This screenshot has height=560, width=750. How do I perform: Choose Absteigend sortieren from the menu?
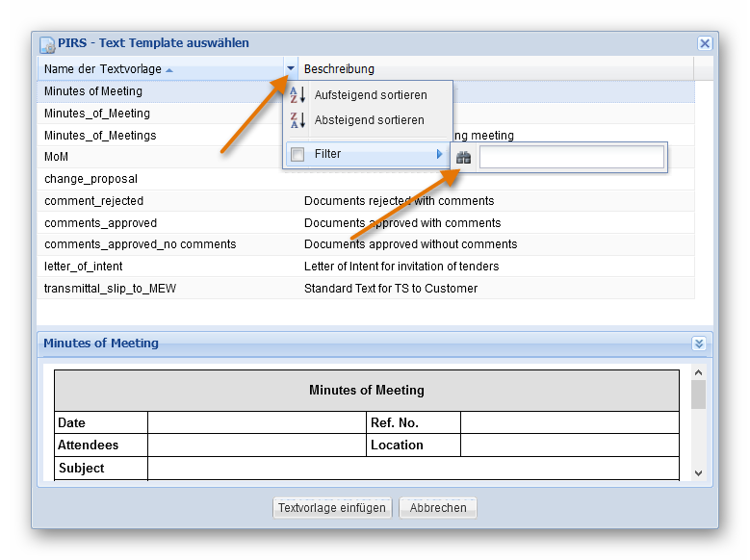click(369, 120)
